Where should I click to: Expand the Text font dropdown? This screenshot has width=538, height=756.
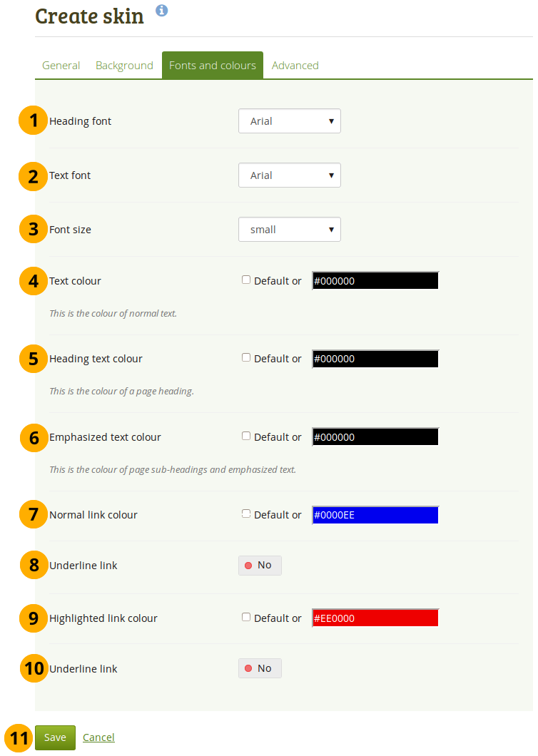[289, 175]
